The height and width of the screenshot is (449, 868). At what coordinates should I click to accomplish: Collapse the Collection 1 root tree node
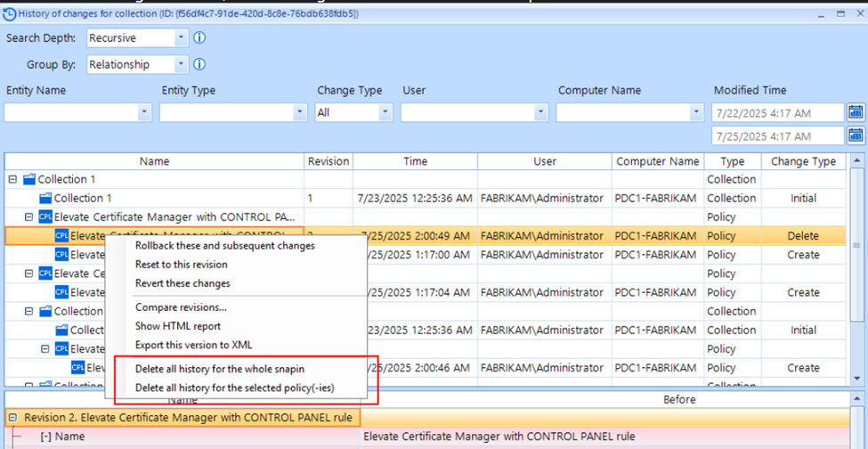pos(12,179)
